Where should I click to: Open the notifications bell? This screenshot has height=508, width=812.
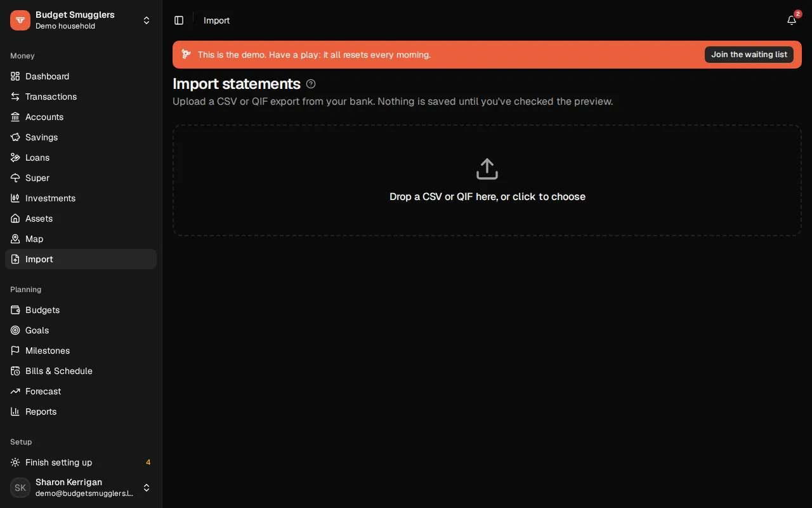[792, 20]
